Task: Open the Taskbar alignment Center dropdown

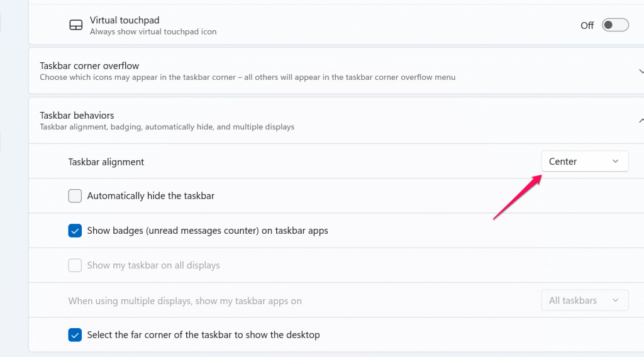Action: coord(584,162)
